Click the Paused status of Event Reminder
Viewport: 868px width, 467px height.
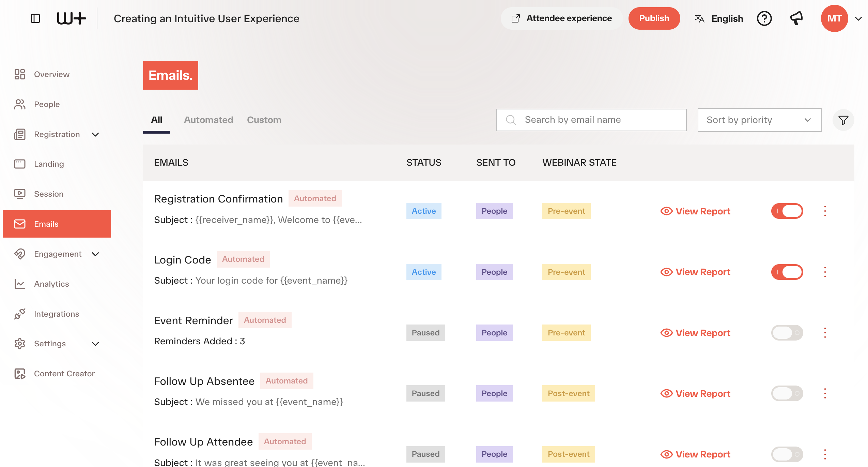pos(425,333)
